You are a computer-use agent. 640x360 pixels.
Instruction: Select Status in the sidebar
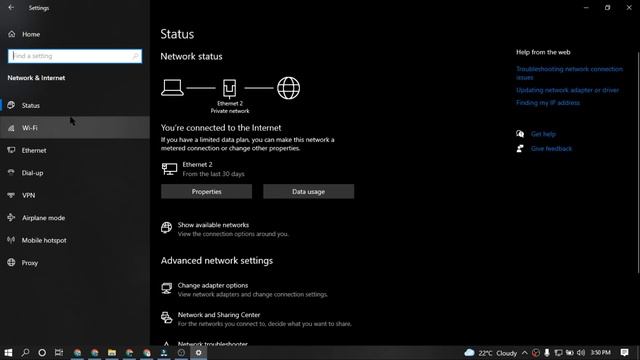pyautogui.click(x=75, y=105)
